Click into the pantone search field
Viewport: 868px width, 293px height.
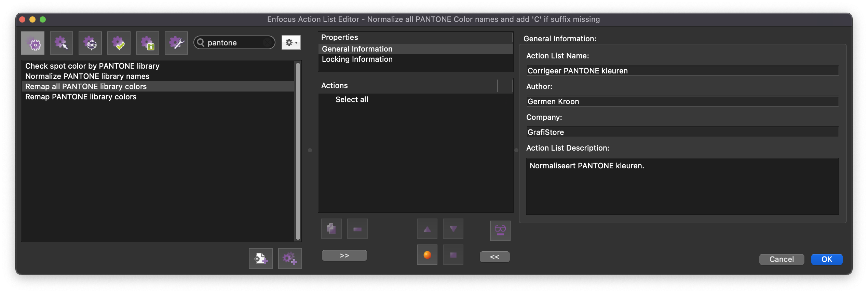pos(234,43)
